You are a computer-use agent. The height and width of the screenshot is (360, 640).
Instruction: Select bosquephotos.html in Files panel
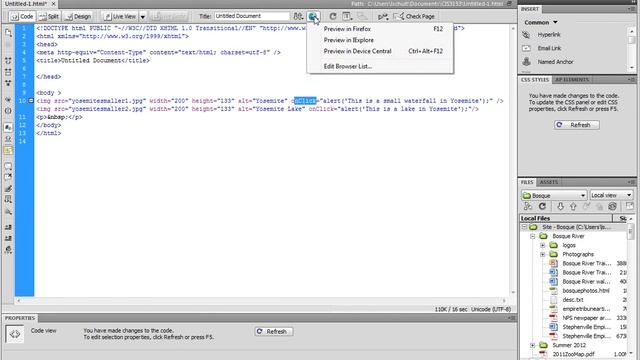(585, 291)
